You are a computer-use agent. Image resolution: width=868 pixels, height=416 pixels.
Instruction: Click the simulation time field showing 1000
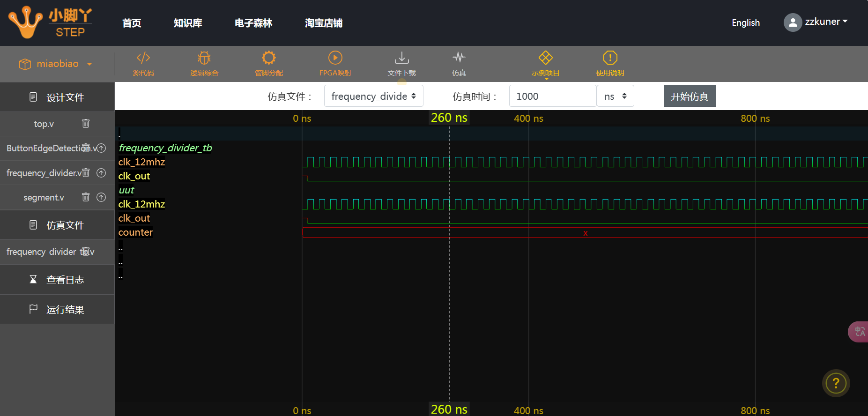pos(552,96)
